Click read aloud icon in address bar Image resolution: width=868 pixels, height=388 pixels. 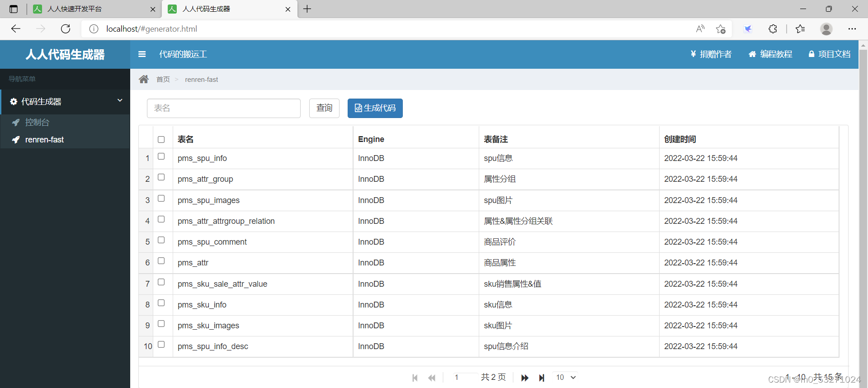point(700,29)
